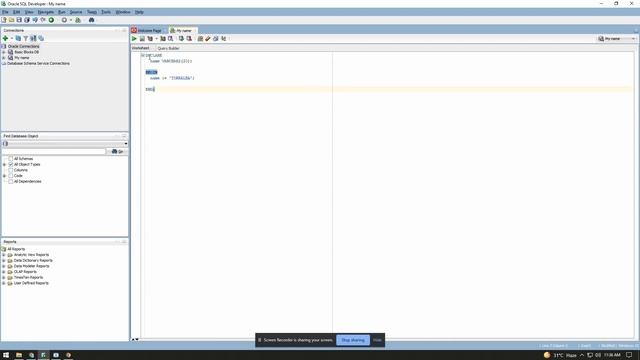
Task: Open the Window menu
Action: point(123,12)
